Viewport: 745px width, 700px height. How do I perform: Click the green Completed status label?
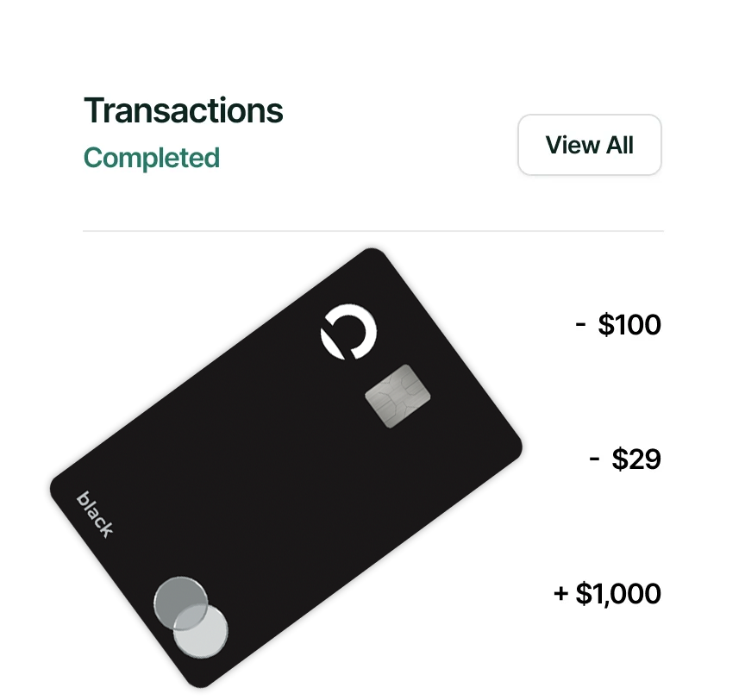click(151, 159)
